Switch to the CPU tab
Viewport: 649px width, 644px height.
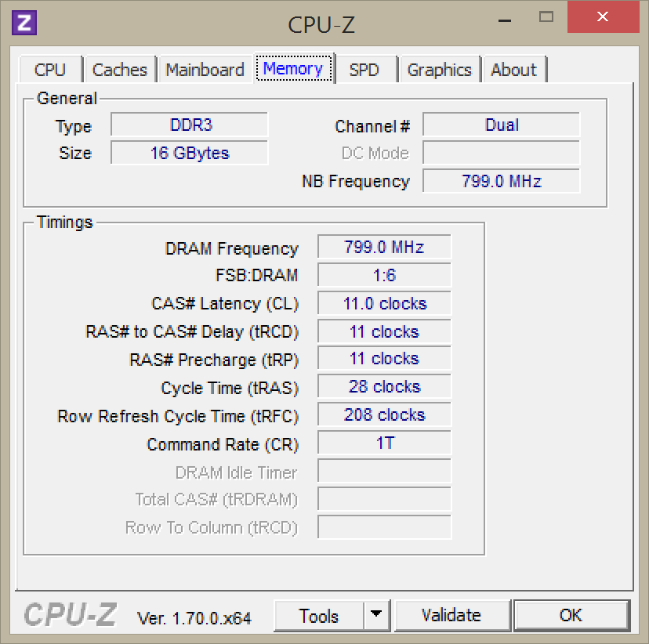50,70
